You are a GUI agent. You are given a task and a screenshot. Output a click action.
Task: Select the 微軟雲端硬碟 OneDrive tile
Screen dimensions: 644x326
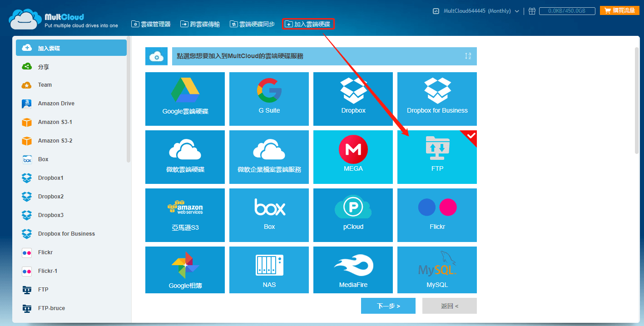tap(185, 157)
